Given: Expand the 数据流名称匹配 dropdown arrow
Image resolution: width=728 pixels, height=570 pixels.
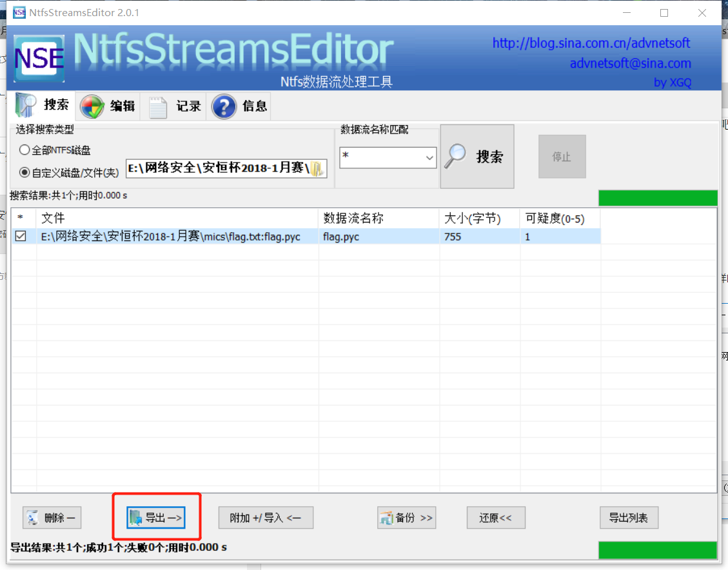Looking at the screenshot, I should 429,158.
